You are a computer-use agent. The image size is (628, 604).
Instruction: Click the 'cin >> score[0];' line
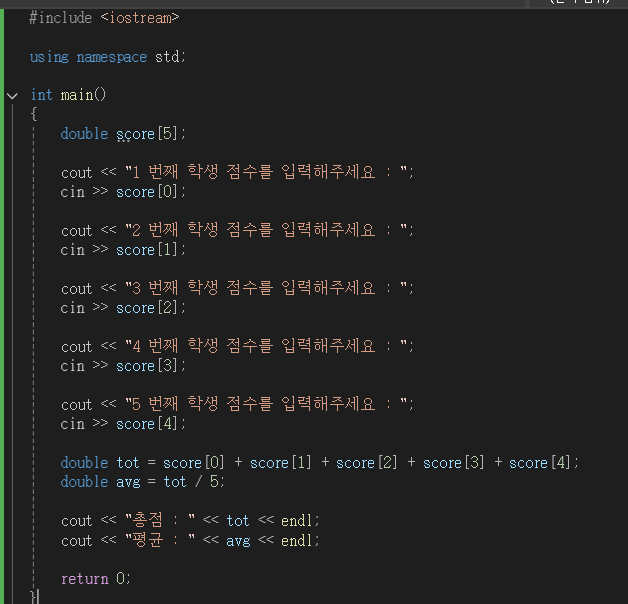pos(123,192)
